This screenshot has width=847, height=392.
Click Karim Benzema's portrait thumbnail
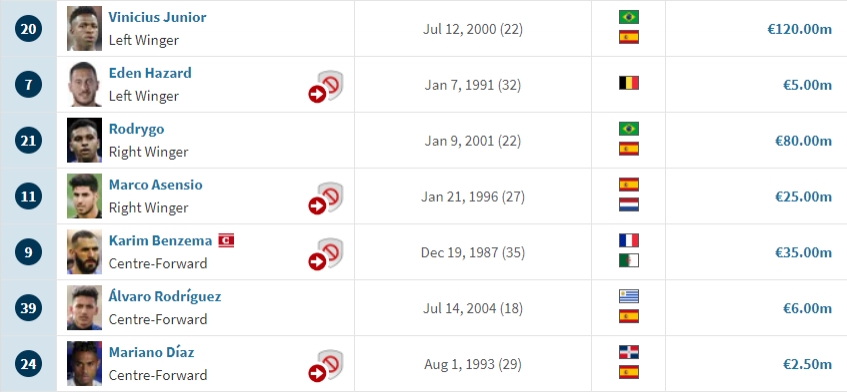(x=84, y=252)
